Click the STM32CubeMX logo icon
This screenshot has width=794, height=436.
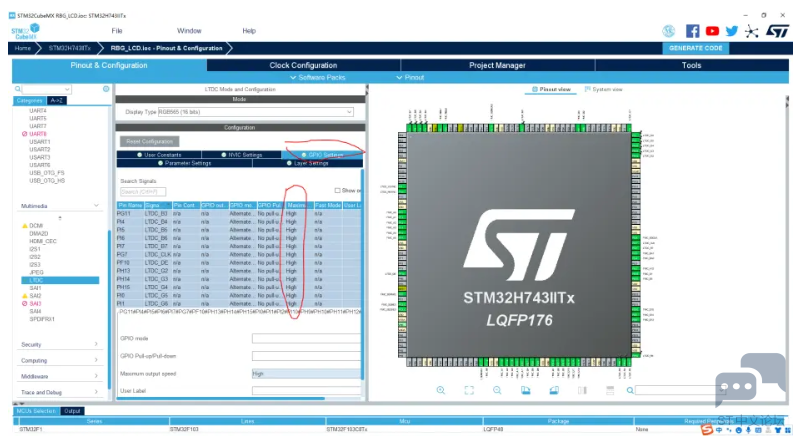(25, 31)
